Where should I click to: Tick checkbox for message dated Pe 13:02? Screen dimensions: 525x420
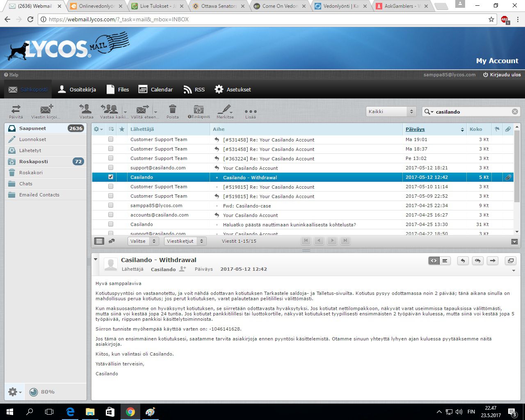111,158
